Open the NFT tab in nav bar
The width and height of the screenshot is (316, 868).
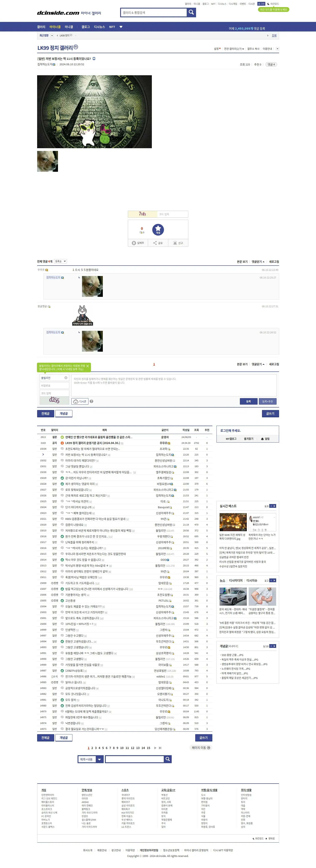112,27
